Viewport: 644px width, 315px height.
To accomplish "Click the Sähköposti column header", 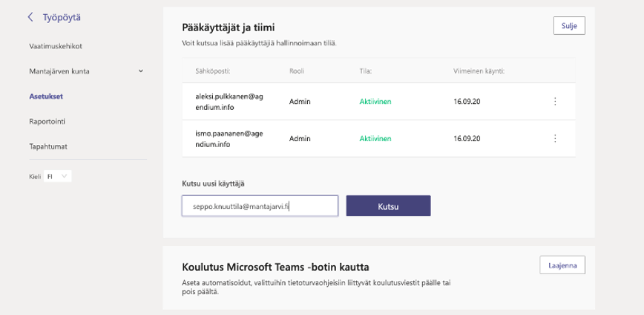I will tap(213, 71).
